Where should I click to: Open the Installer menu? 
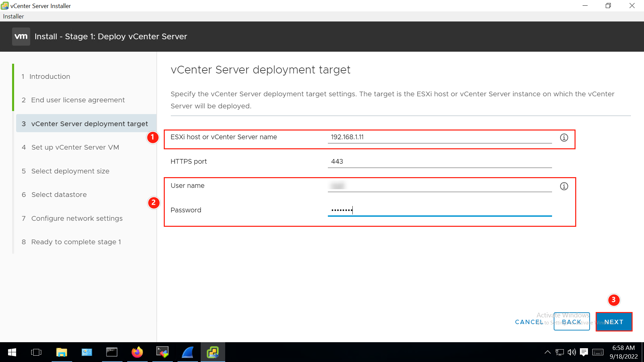tap(13, 16)
